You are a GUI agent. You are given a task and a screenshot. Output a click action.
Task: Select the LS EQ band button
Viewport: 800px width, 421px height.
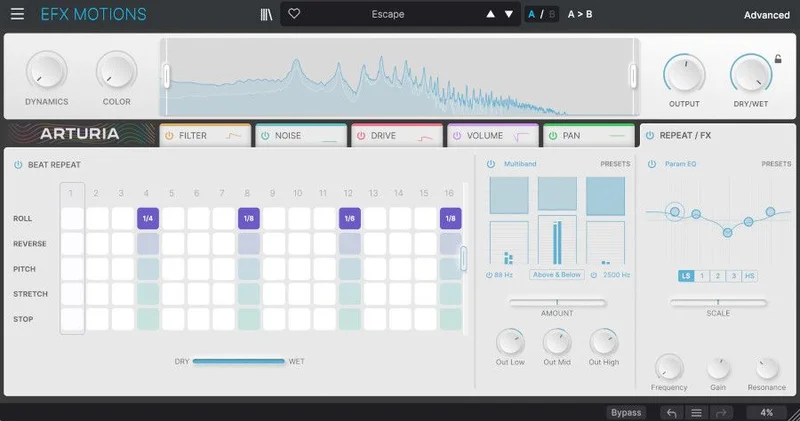point(686,276)
